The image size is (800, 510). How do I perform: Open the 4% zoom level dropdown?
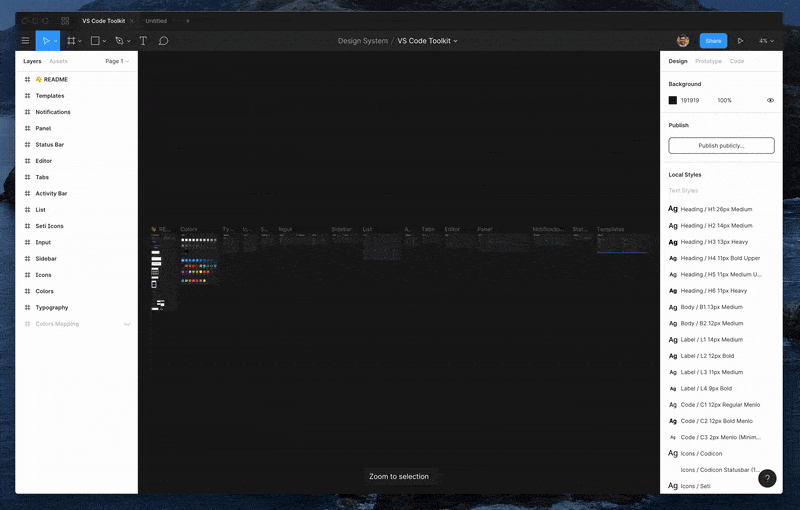pyautogui.click(x=765, y=41)
